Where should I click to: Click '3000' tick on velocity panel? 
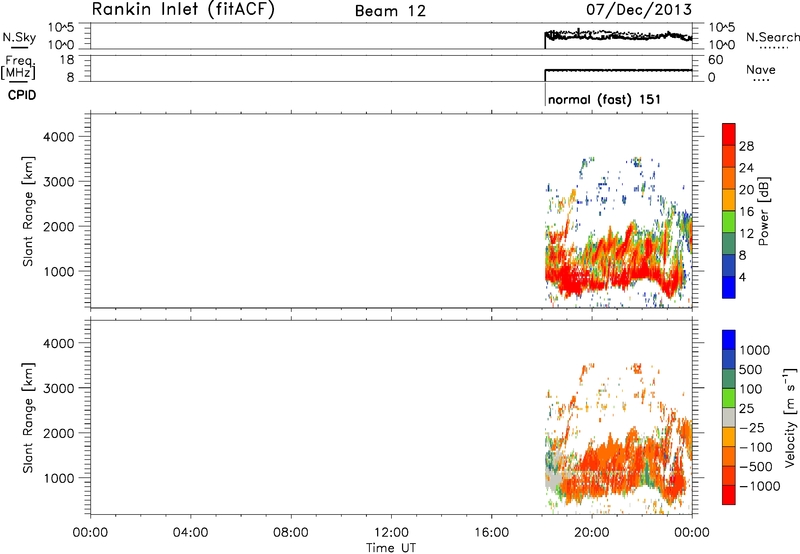59,388
